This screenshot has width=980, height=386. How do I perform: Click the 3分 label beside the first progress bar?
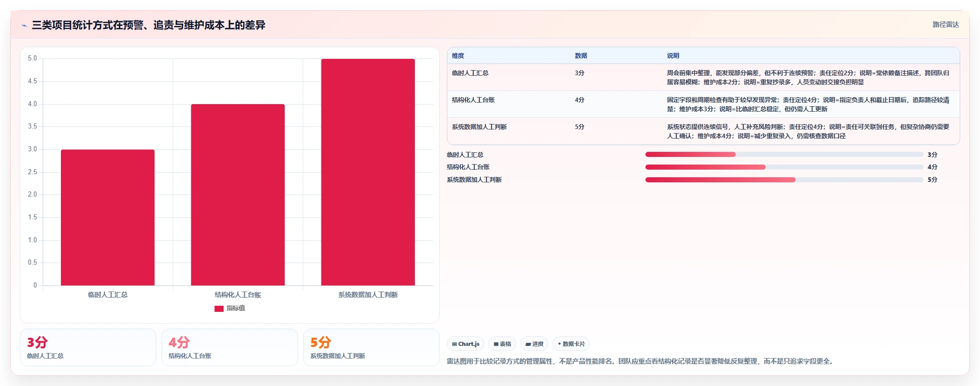click(932, 155)
